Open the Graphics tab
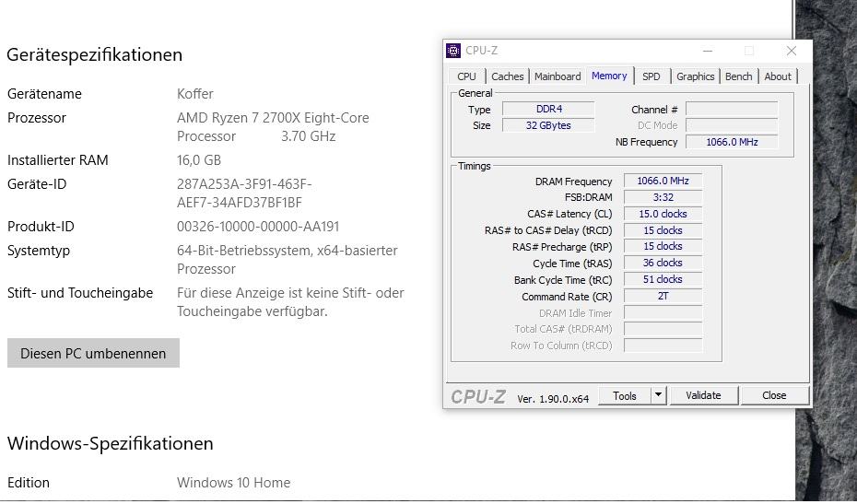 (x=695, y=76)
